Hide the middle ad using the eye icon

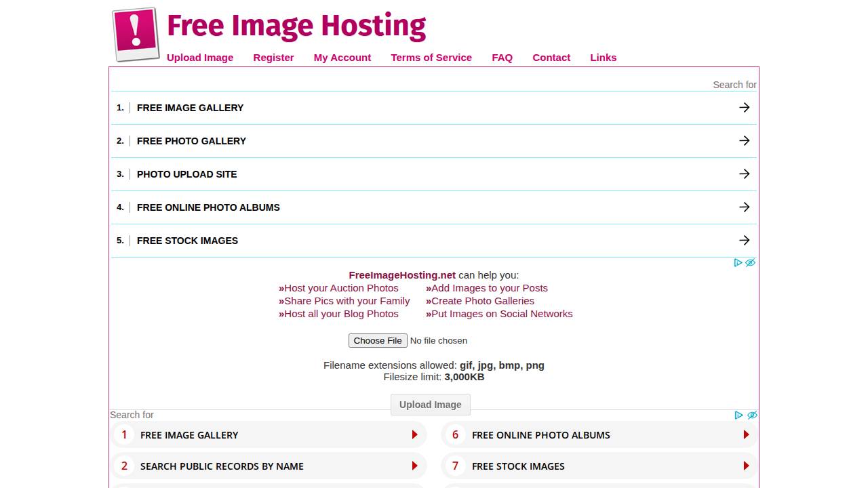(x=750, y=262)
